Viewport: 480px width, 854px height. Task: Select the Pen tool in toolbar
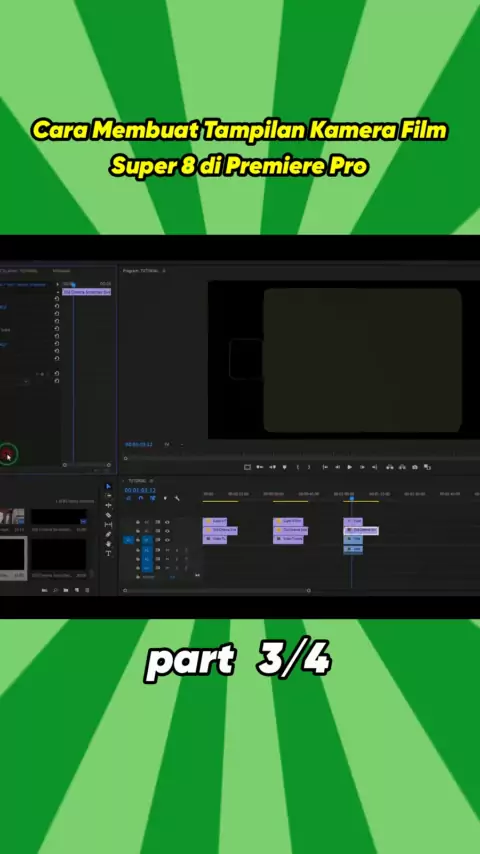(108, 534)
